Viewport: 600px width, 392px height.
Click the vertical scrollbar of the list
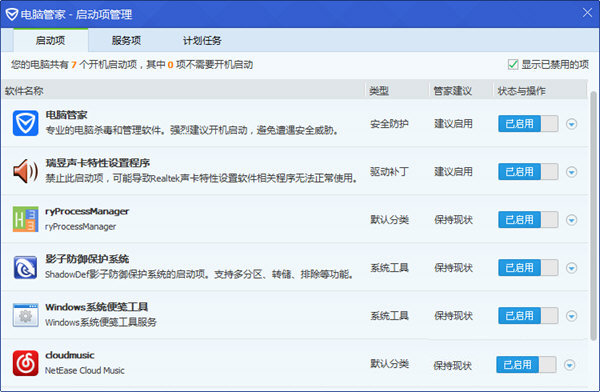(x=593, y=216)
